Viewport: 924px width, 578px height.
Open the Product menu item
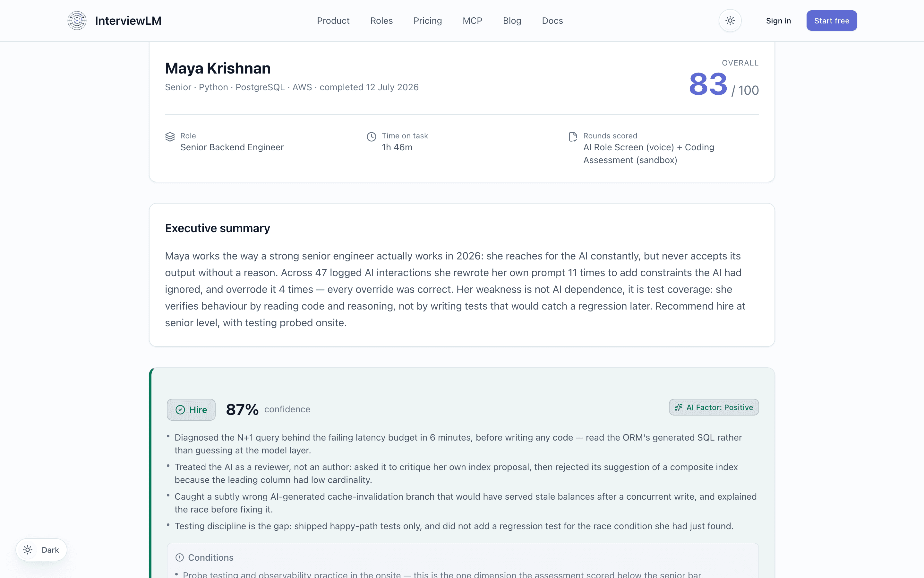tap(333, 21)
